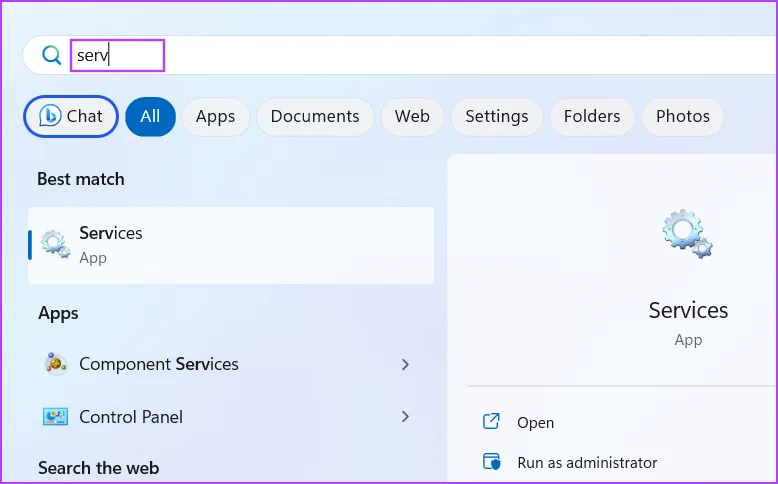Click the 'Search the web' heading
The height and width of the screenshot is (484, 778).
coord(99,468)
